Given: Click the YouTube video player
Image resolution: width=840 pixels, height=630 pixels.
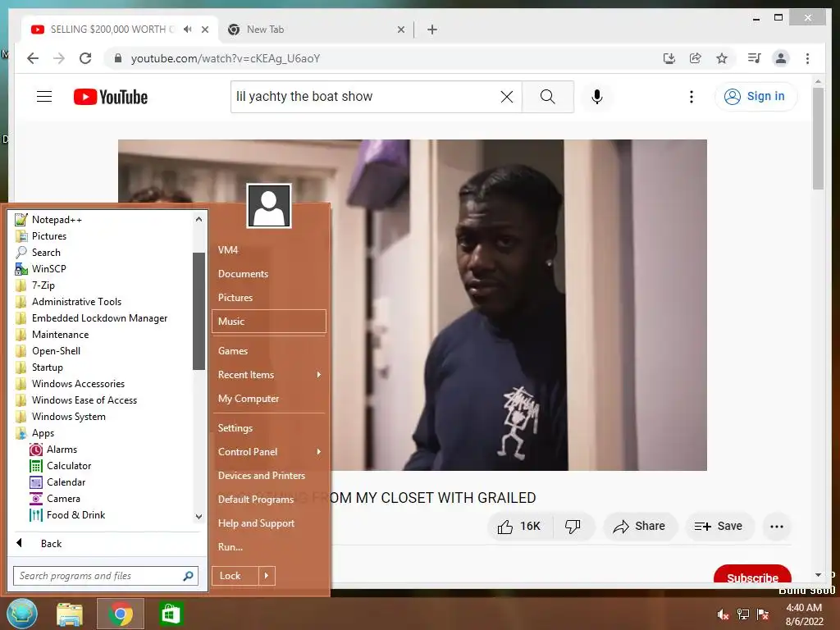Looking at the screenshot, I should click(x=412, y=305).
